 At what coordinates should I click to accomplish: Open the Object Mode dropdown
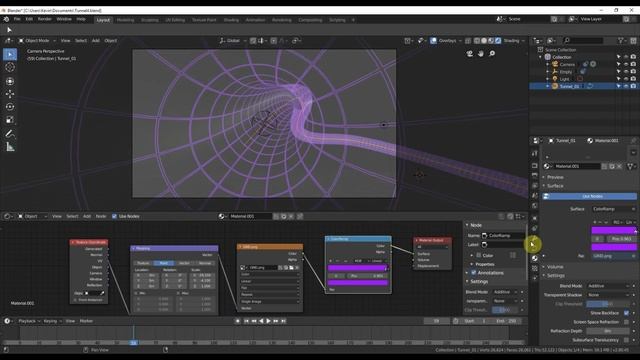37,41
